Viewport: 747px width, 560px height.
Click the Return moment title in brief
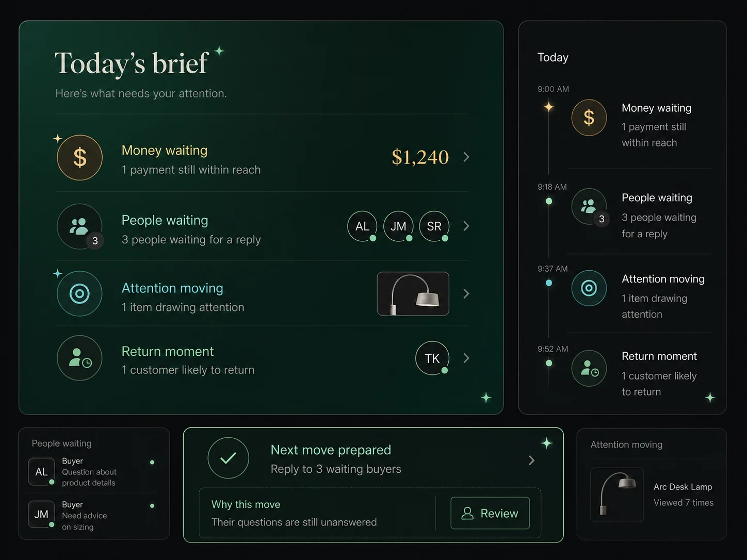(168, 351)
